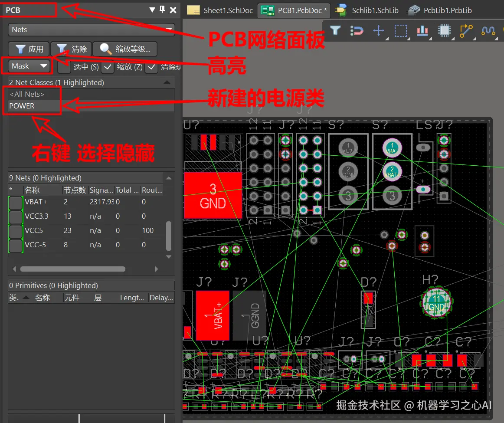The image size is (504, 423).
Task: Activate the magnet snap tool
Action: coord(357,31)
